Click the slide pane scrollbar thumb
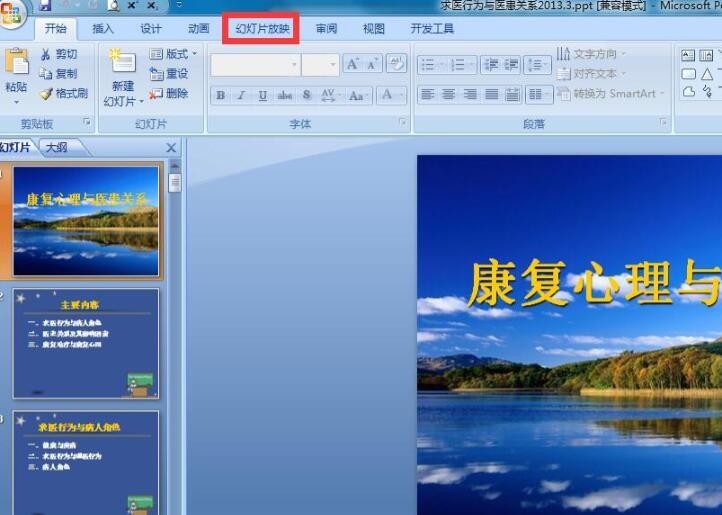The image size is (722, 515). tap(175, 183)
